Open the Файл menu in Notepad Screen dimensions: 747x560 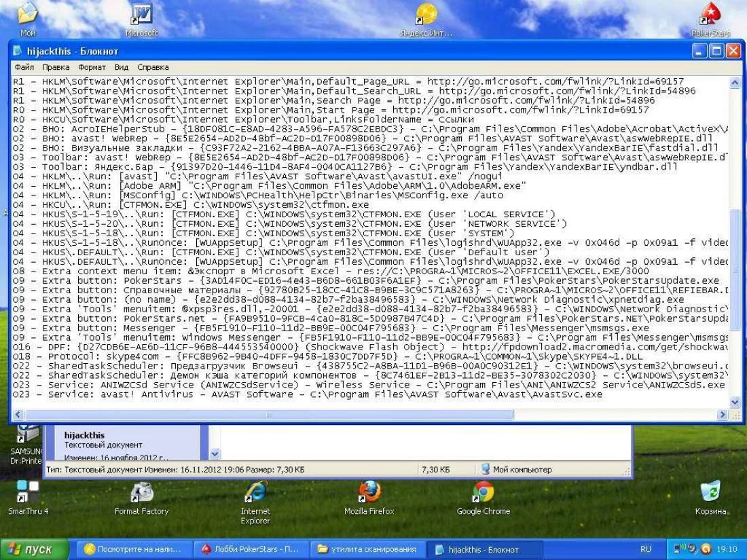click(24, 67)
